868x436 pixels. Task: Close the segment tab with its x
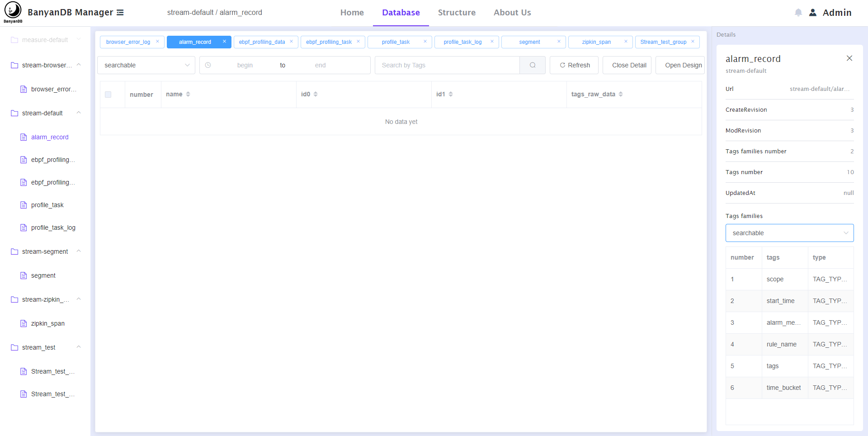click(x=559, y=42)
